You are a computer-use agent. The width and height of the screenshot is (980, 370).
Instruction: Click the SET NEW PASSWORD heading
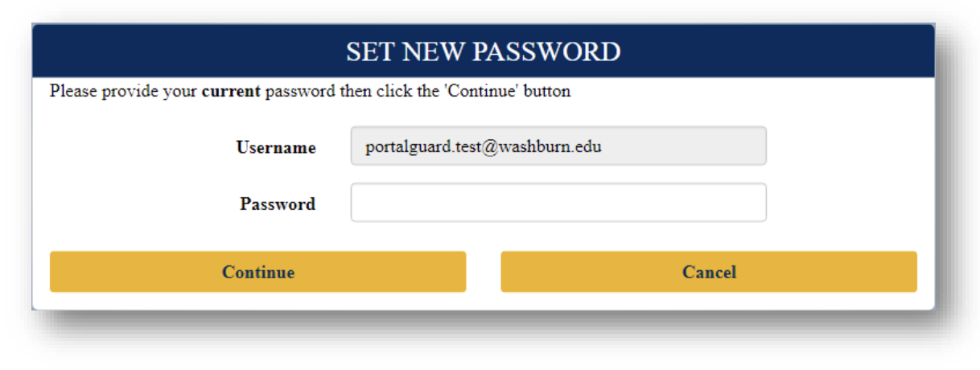pyautogui.click(x=483, y=51)
